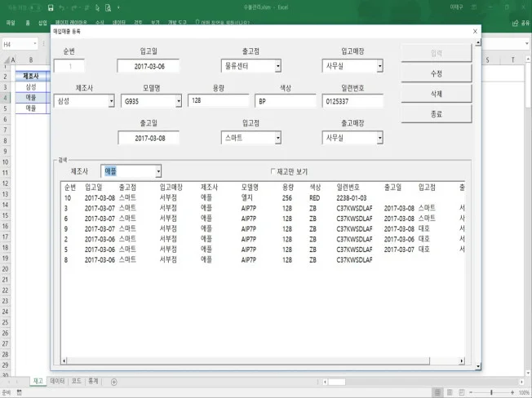Close the 매입매출 등록 dialog with X
This screenshot has width=532, height=398.
coord(475,31)
